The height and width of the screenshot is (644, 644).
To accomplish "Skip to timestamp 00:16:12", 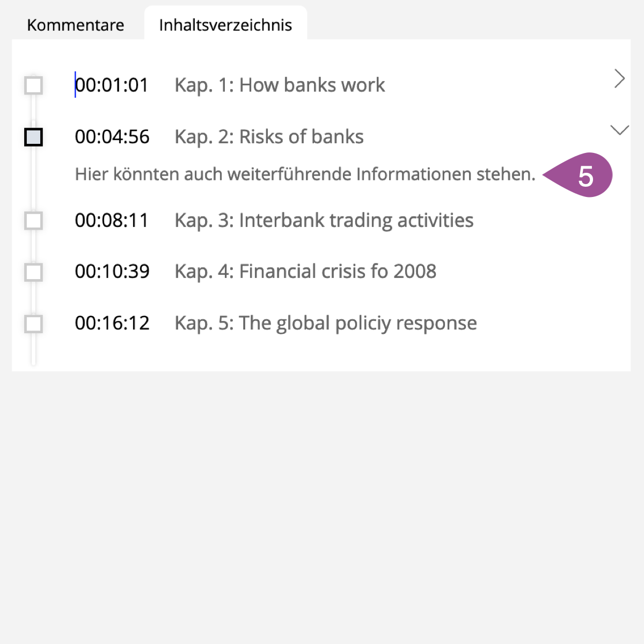I will 112,323.
